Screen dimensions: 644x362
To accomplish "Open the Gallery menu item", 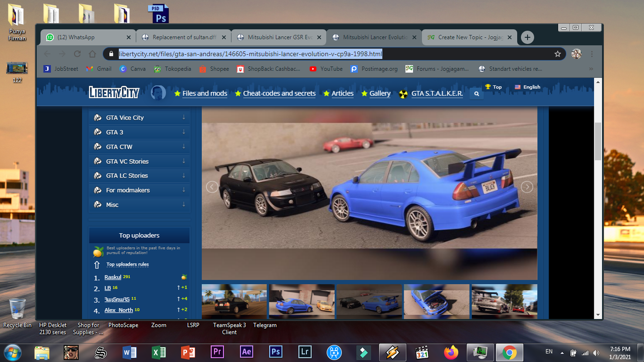I will (380, 94).
